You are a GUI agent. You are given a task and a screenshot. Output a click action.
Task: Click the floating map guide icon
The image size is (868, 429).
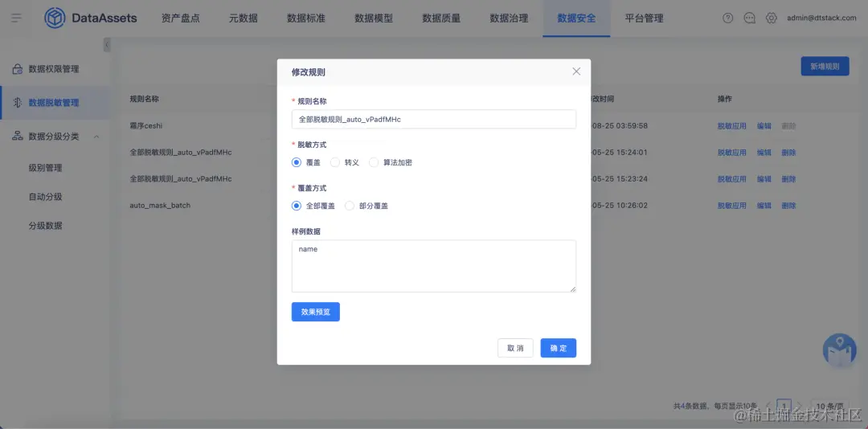click(x=839, y=349)
